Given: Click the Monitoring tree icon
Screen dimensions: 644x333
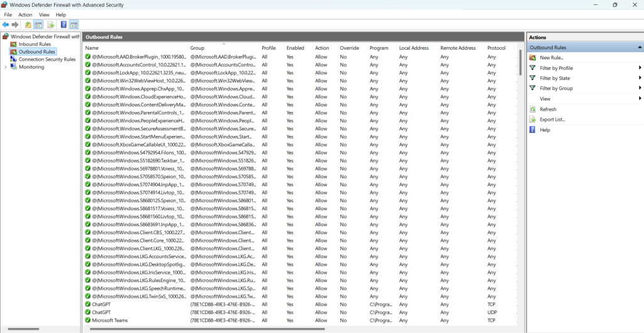Looking at the screenshot, I should click(13, 67).
